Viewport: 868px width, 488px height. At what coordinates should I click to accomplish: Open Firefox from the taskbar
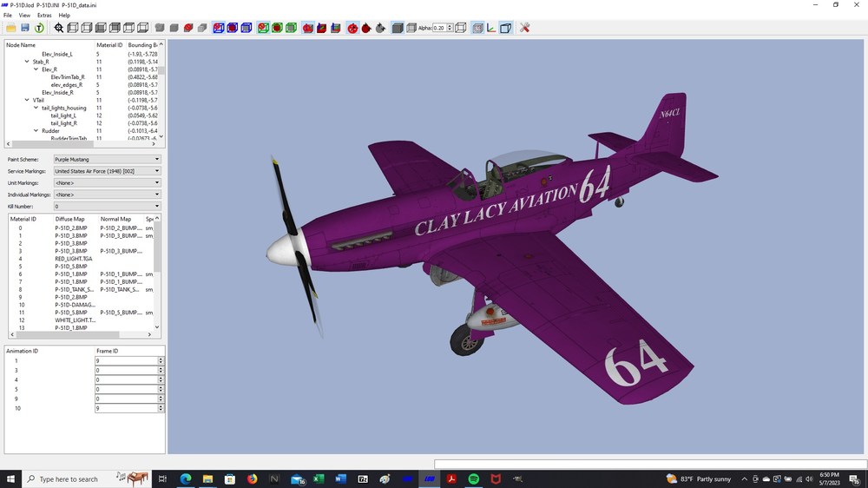tap(252, 478)
